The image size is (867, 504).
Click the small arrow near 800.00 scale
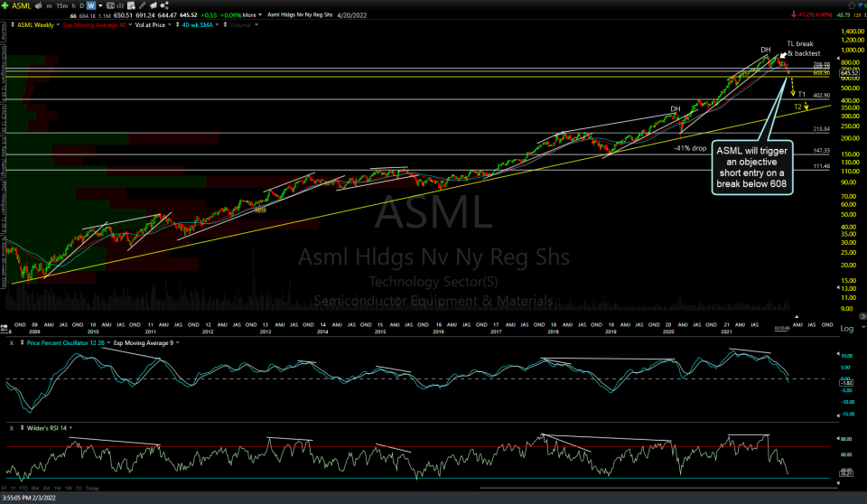(x=837, y=58)
